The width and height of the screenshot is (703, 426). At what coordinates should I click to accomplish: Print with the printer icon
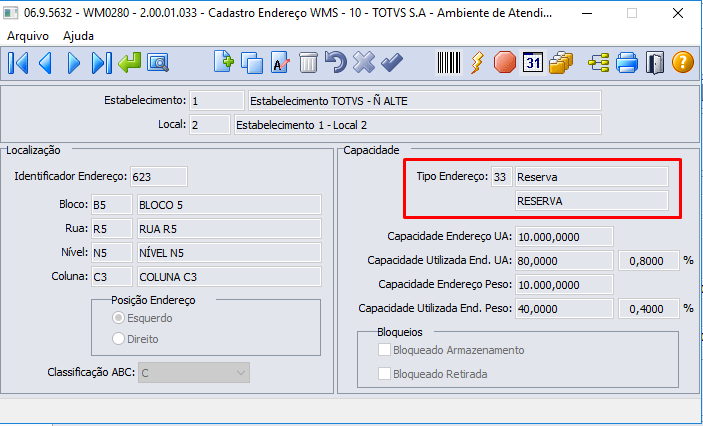[627, 62]
